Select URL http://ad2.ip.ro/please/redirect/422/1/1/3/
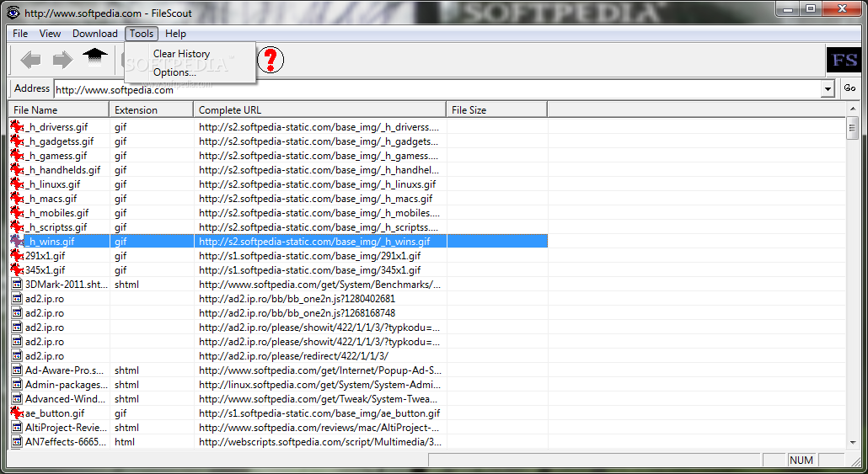This screenshot has width=868, height=474. (x=293, y=356)
